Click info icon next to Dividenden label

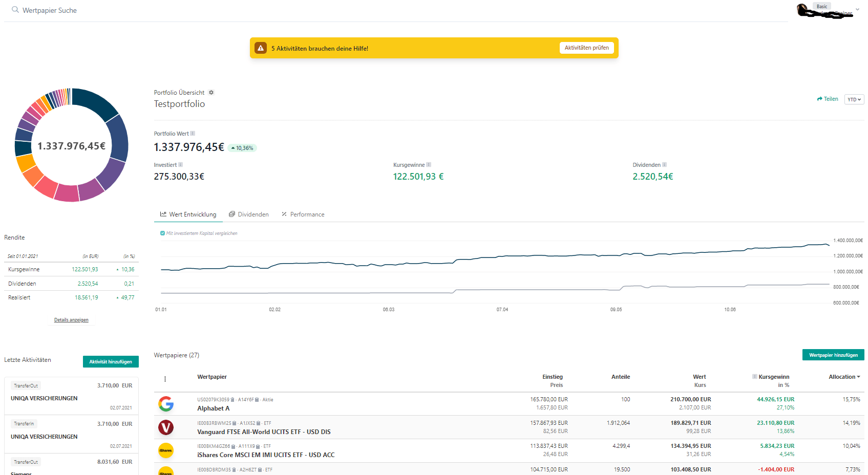[x=664, y=165]
